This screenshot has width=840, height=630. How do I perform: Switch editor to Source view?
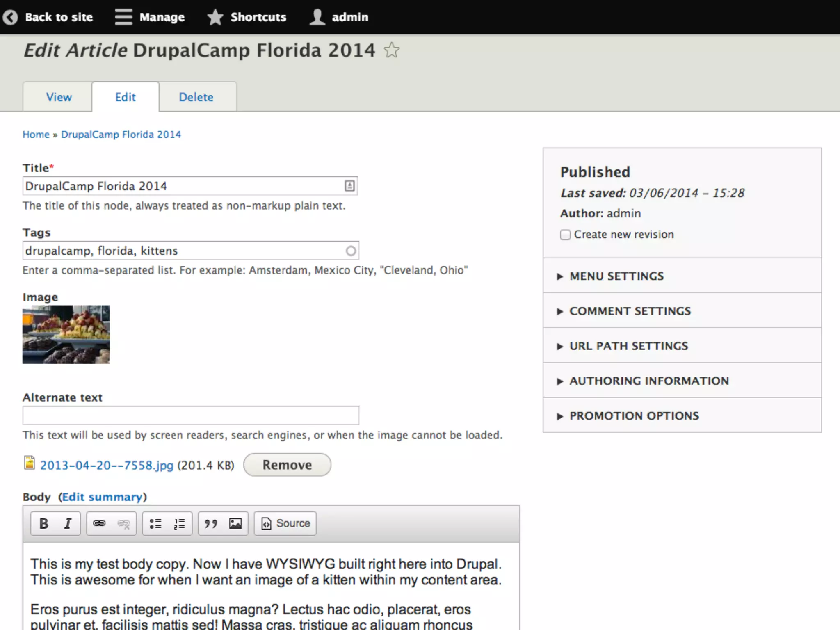(285, 523)
